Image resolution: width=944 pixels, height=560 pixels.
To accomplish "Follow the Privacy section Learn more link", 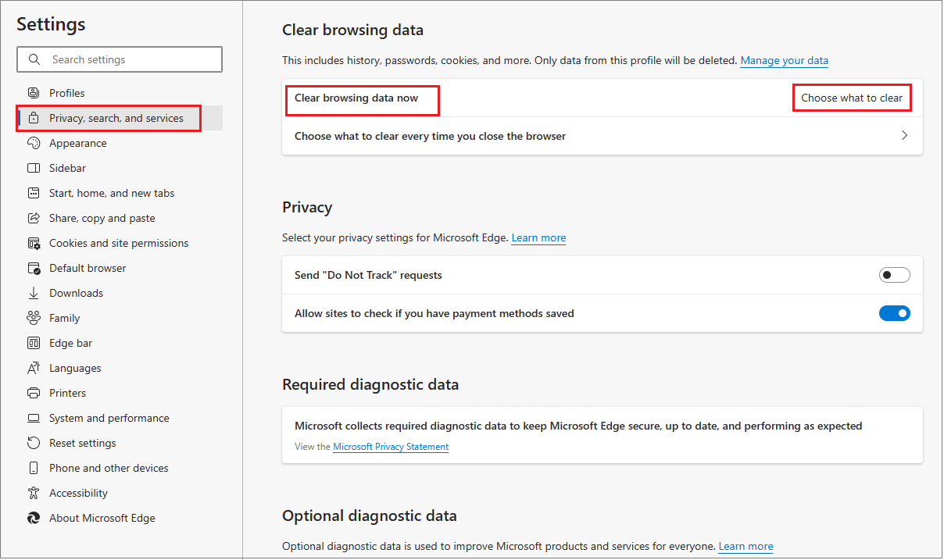I will point(538,237).
